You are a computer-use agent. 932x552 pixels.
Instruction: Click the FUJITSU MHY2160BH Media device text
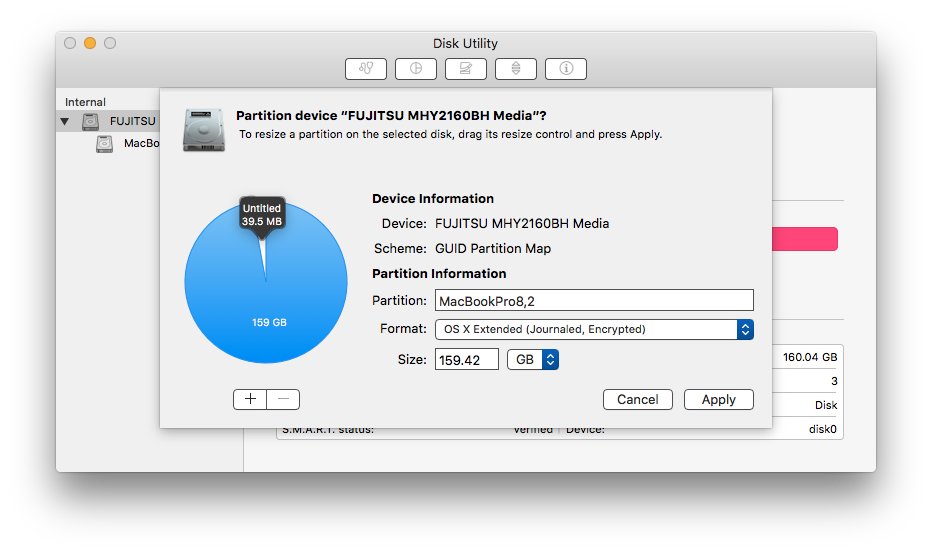522,223
